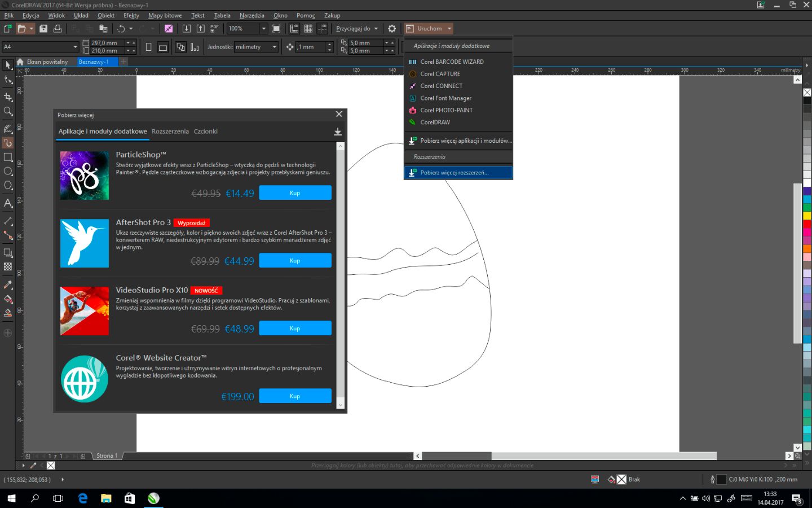
Task: Select Pobierz więcej rozszerzeń menu item
Action: point(458,173)
